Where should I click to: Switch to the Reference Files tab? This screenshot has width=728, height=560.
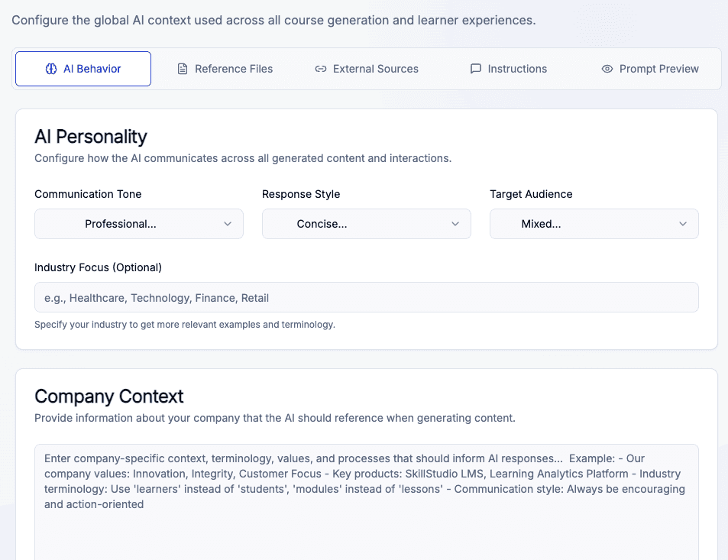point(233,69)
